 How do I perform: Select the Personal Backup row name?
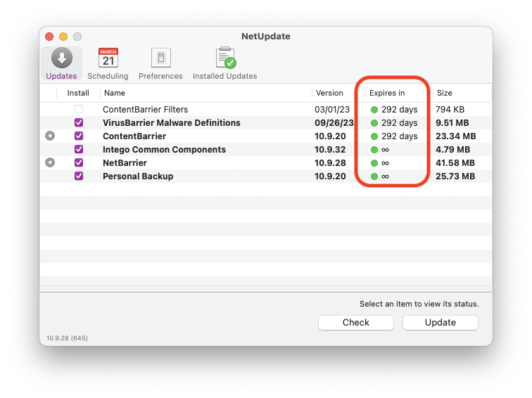138,176
